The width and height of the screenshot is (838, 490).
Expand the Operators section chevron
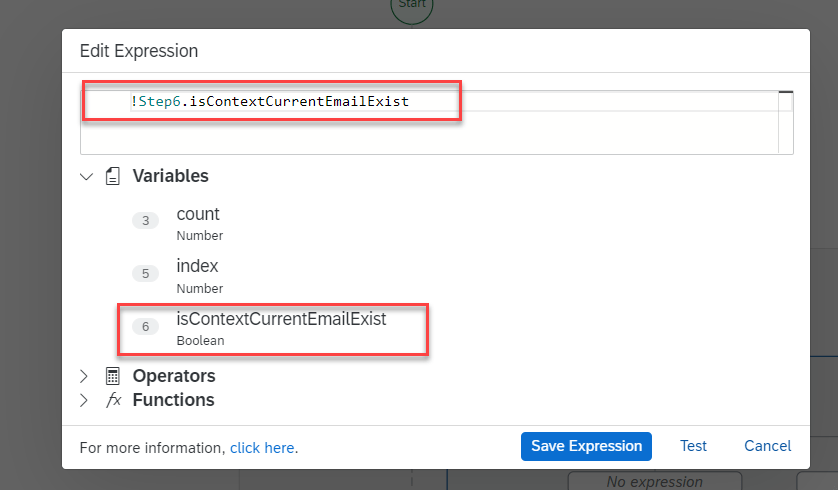86,376
